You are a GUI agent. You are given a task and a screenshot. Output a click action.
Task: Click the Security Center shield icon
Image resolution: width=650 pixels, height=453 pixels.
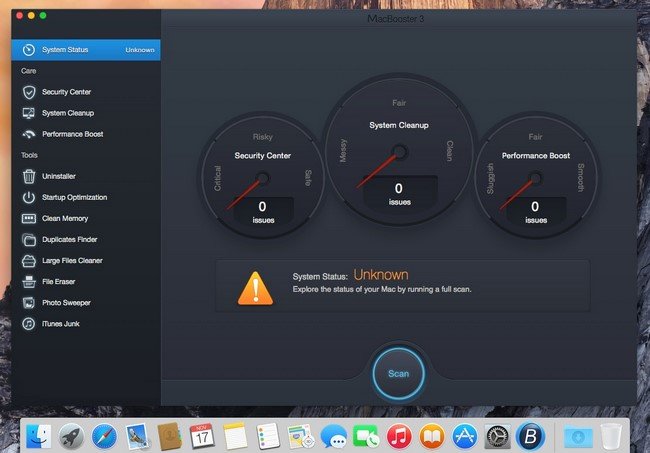click(29, 92)
